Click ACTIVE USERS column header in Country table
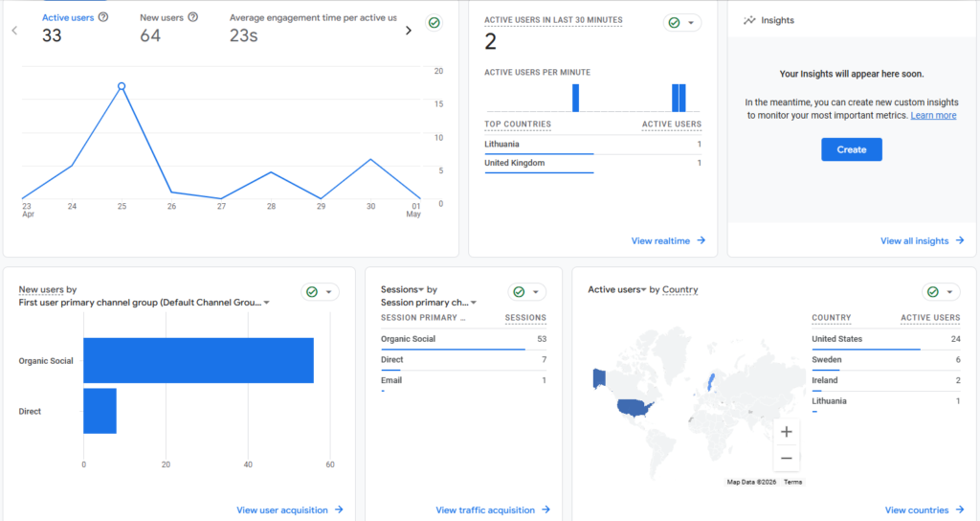This screenshot has width=980, height=521. [930, 318]
